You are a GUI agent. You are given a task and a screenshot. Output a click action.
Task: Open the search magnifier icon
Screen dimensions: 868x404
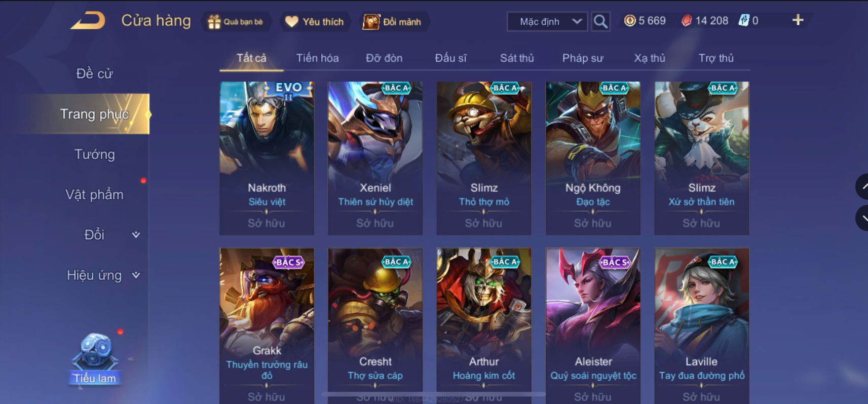coord(600,22)
